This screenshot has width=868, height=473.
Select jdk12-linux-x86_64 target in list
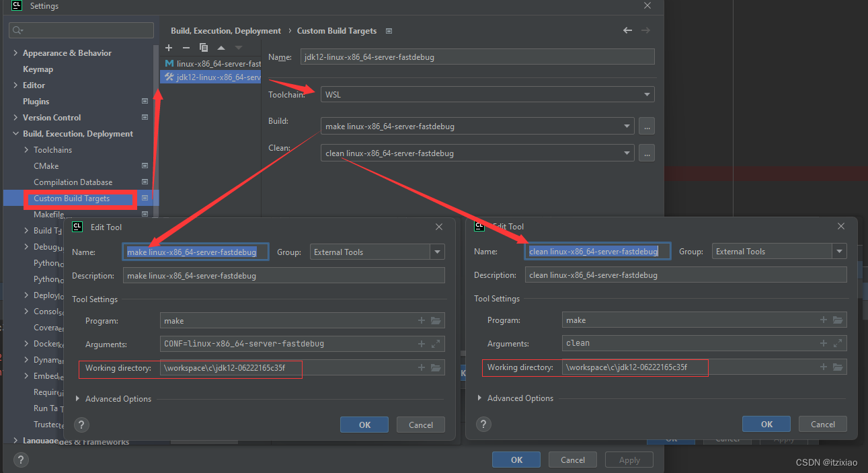210,77
